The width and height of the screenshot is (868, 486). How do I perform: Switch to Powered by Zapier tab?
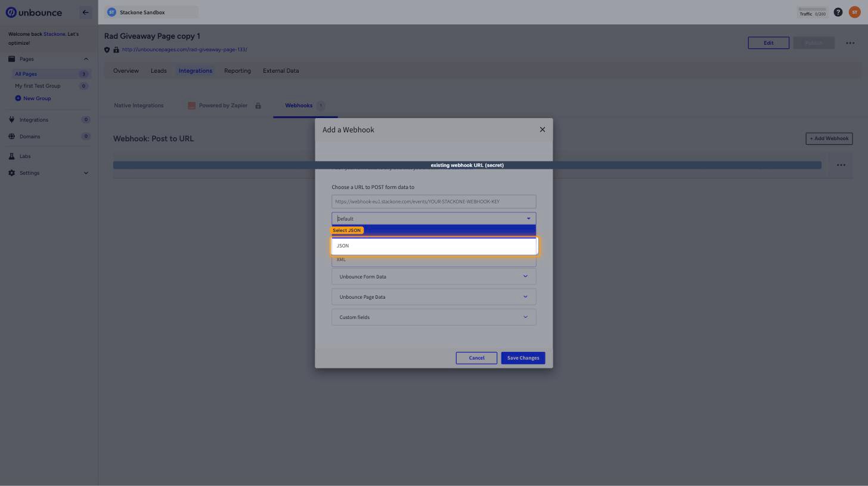[x=223, y=106]
